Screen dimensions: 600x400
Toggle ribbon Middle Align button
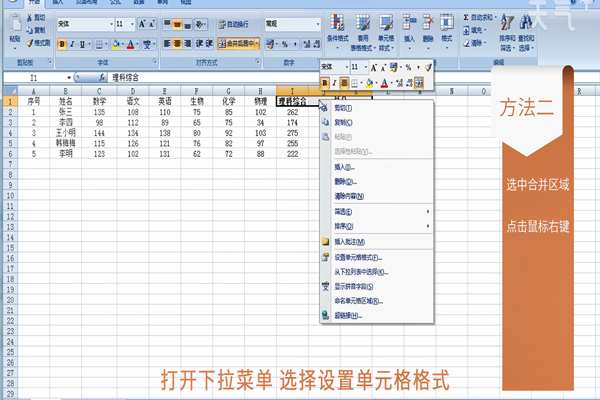[x=177, y=24]
